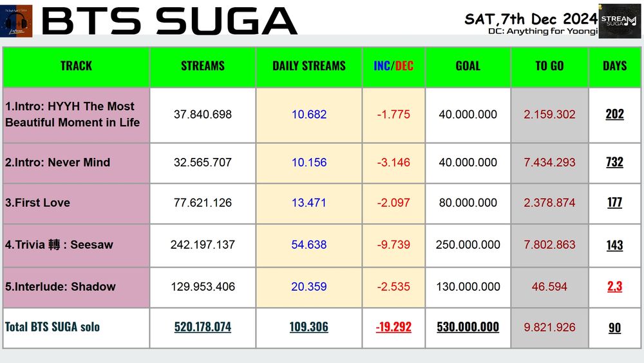644x363 pixels.
Task: Click the Stream Suga logo image
Action: [620, 21]
